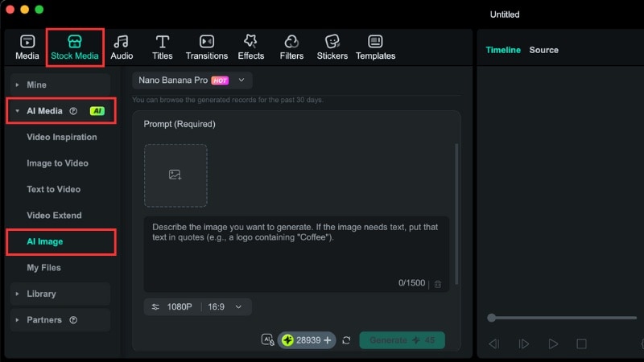Open the Filters tab
Image resolution: width=644 pixels, height=362 pixels.
click(x=291, y=47)
